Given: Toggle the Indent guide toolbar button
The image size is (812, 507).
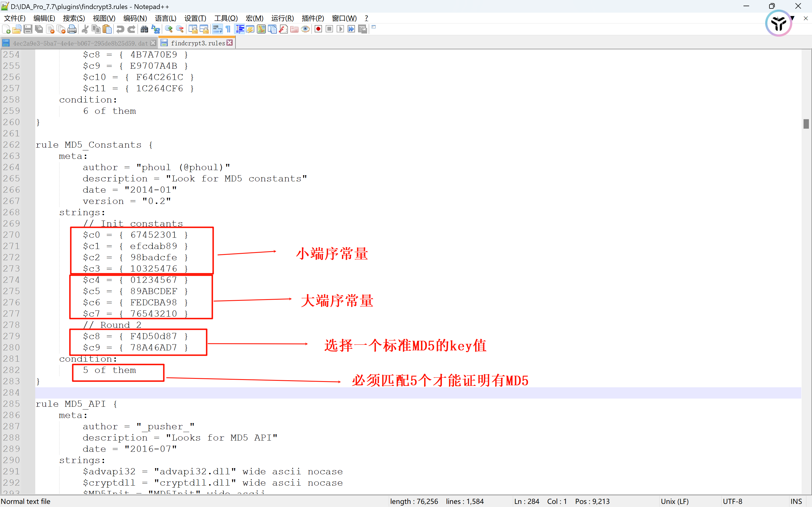Looking at the screenshot, I should coord(240,29).
